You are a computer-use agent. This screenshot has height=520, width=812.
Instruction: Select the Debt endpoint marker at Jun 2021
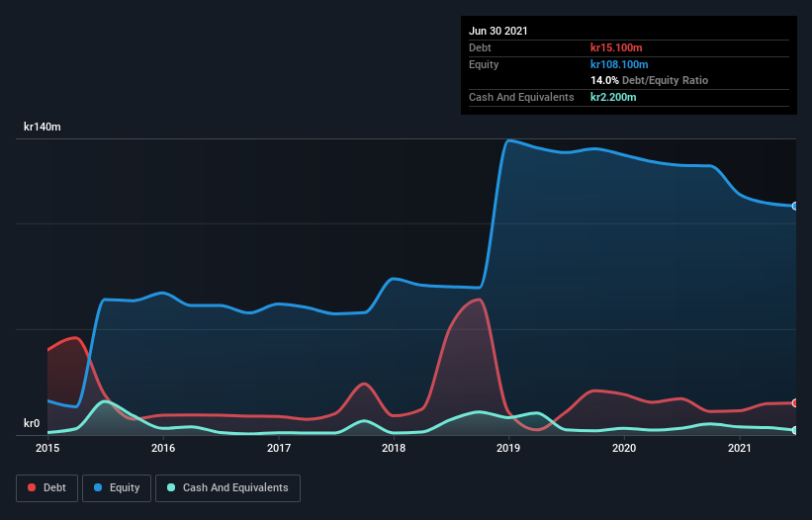[795, 403]
